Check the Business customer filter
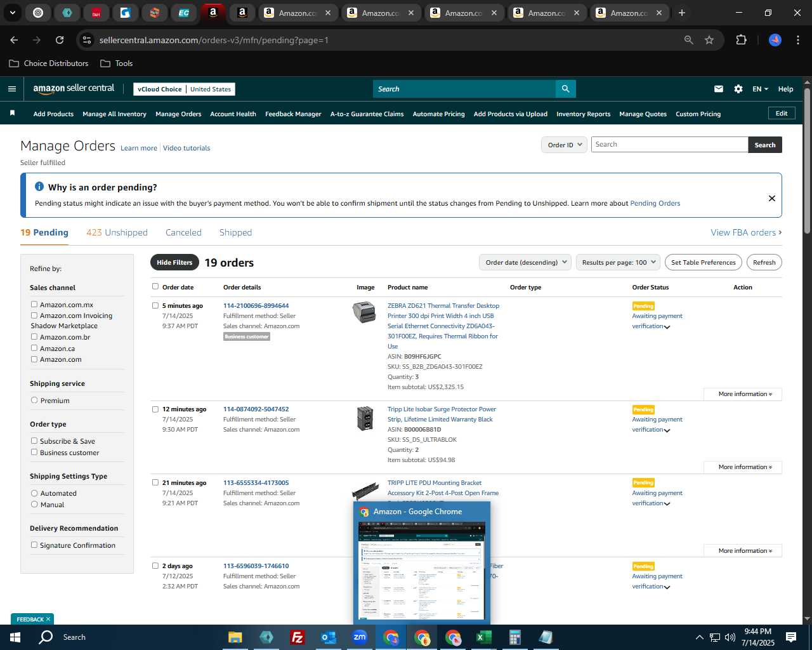This screenshot has width=812, height=650. 34,452
